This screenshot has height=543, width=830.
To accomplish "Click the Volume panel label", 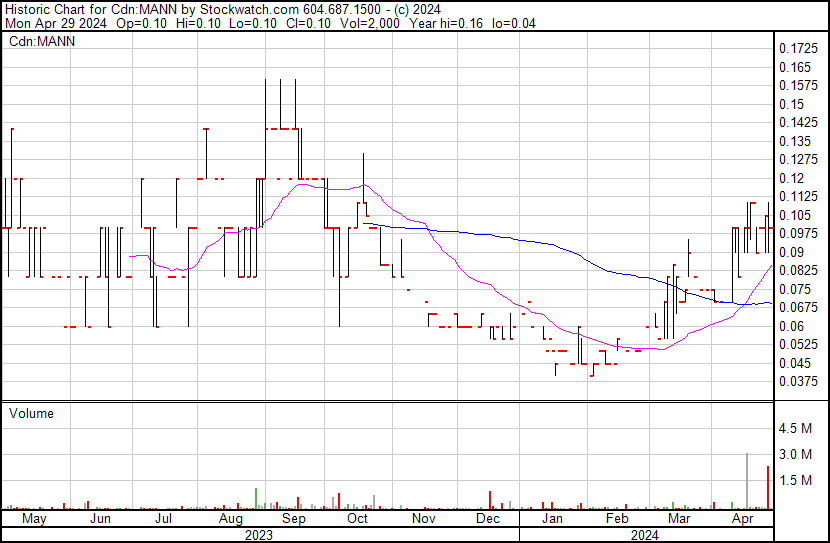I will tap(31, 414).
